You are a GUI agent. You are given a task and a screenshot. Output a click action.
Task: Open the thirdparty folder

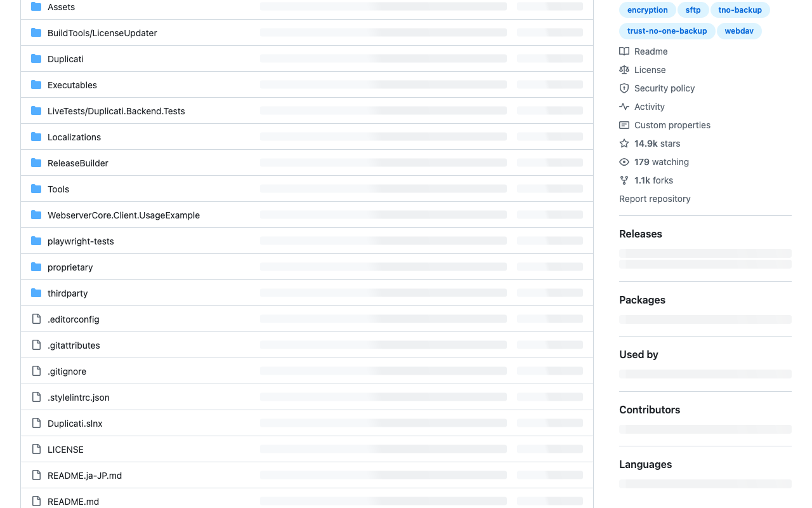(68, 293)
